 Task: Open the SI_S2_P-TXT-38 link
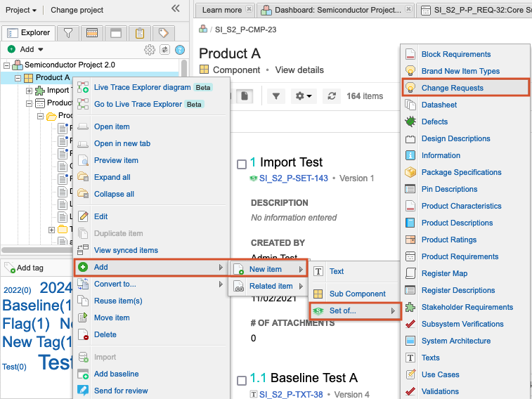291,394
